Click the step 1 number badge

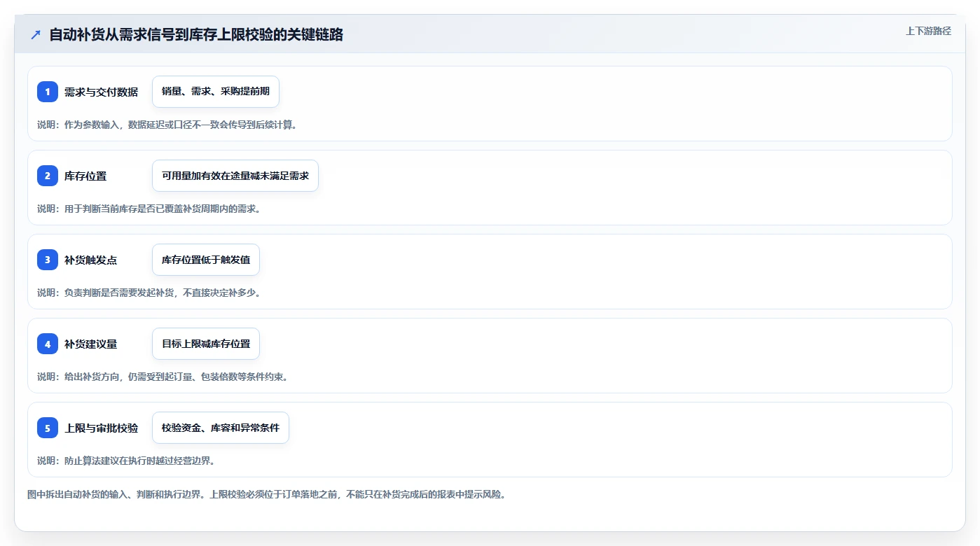[48, 92]
